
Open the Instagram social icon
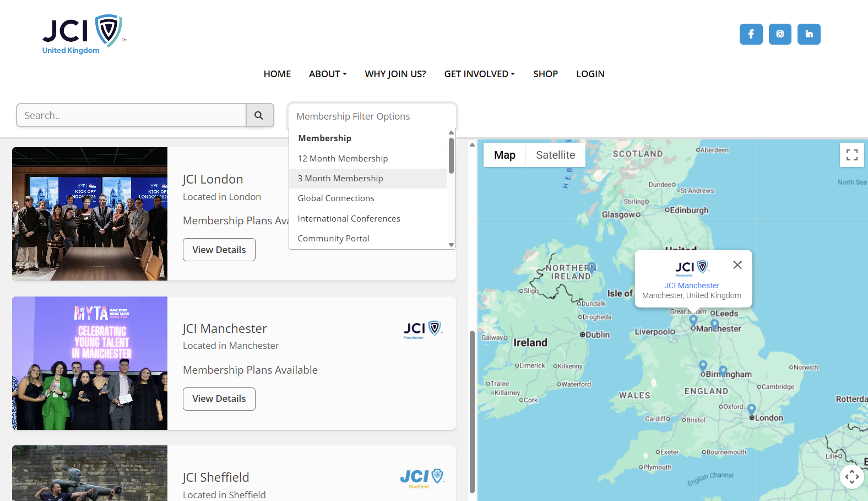pyautogui.click(x=780, y=34)
